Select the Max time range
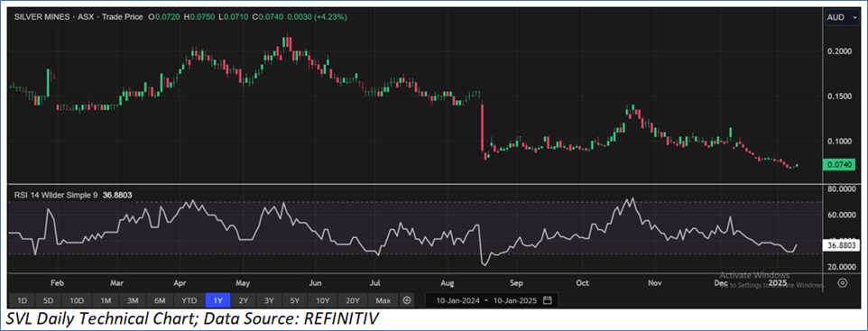This screenshot has height=331, width=868. coord(383,300)
